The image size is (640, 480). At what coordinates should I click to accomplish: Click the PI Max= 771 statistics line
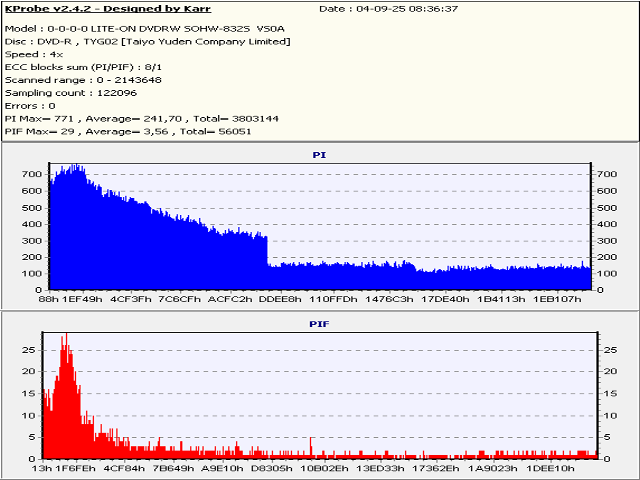142,119
